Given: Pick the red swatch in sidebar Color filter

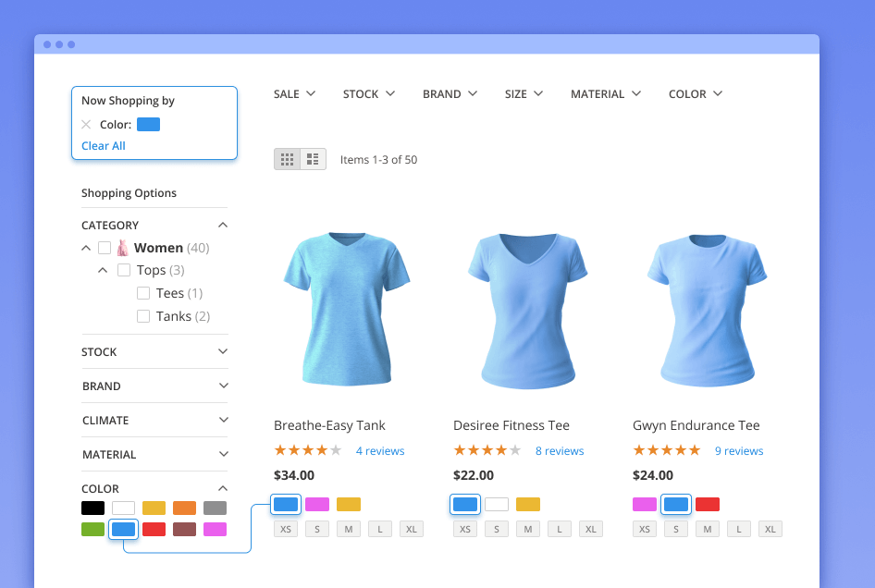Looking at the screenshot, I should click(x=154, y=529).
